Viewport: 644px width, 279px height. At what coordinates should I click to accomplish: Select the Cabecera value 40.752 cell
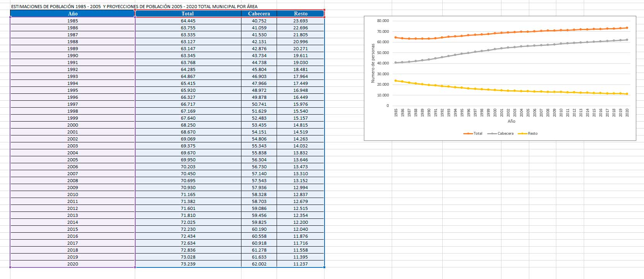259,21
